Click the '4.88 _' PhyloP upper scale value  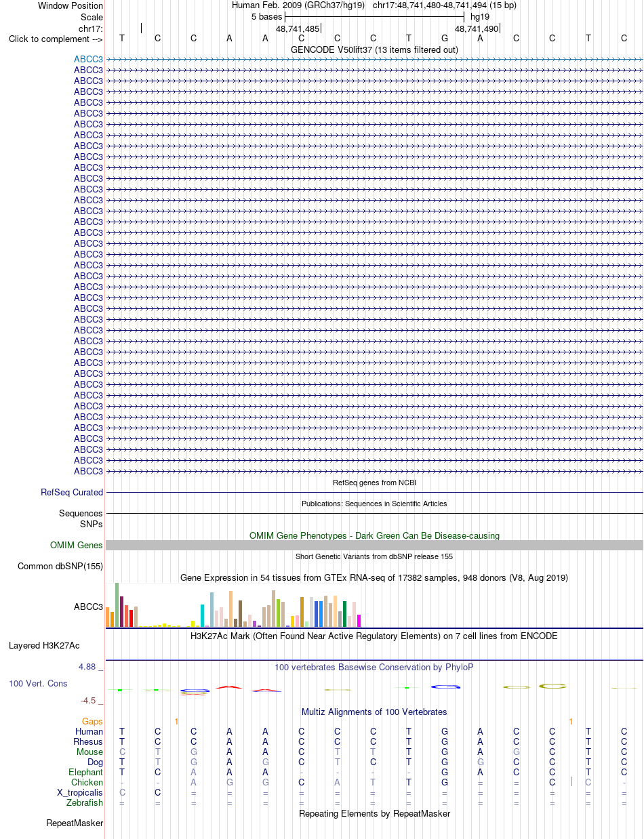pyautogui.click(x=91, y=667)
